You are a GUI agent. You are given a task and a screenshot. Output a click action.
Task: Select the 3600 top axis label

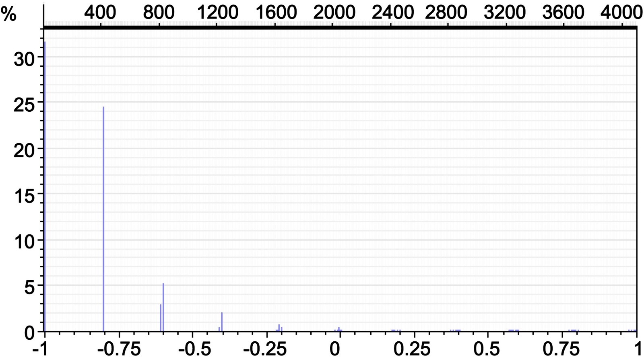563,13
